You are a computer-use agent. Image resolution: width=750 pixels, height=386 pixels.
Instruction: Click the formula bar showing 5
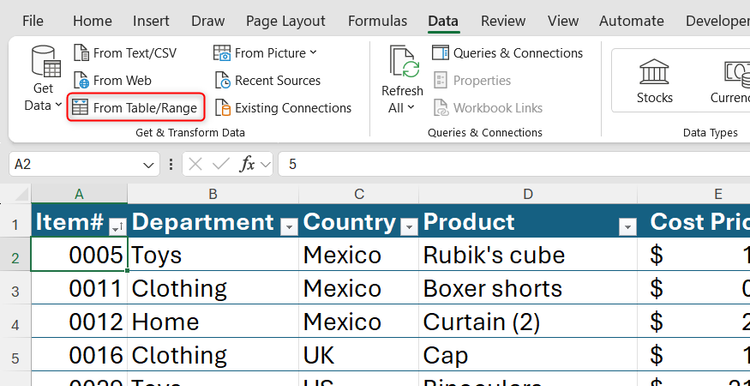click(x=514, y=165)
